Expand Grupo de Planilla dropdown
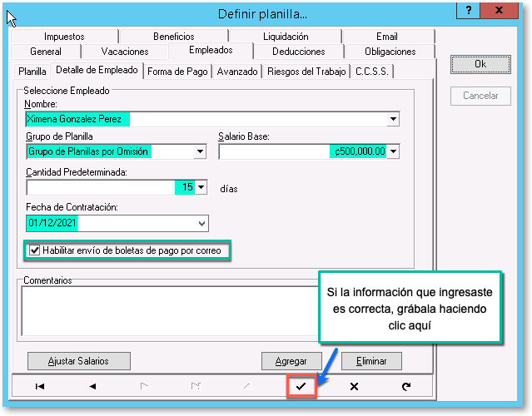 (200, 151)
